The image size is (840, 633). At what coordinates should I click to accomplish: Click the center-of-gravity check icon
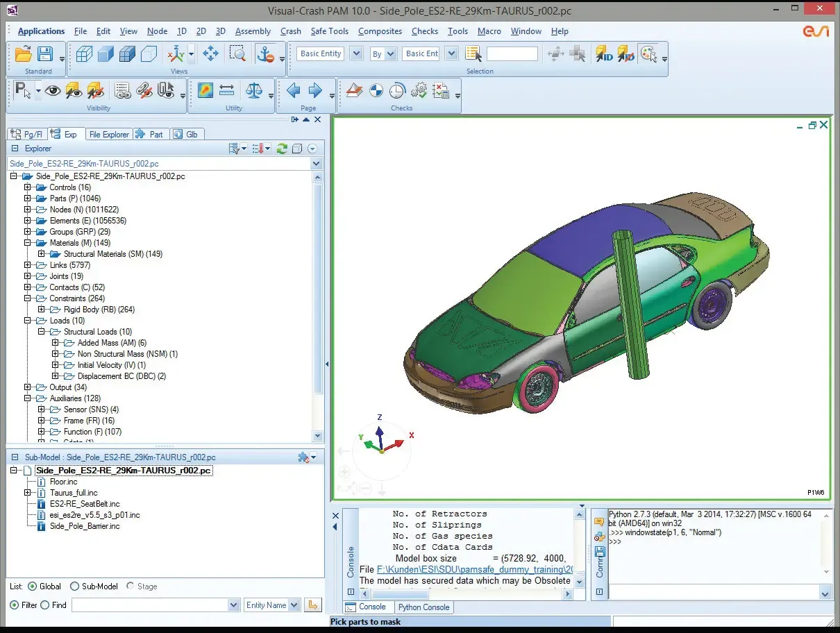point(376,90)
